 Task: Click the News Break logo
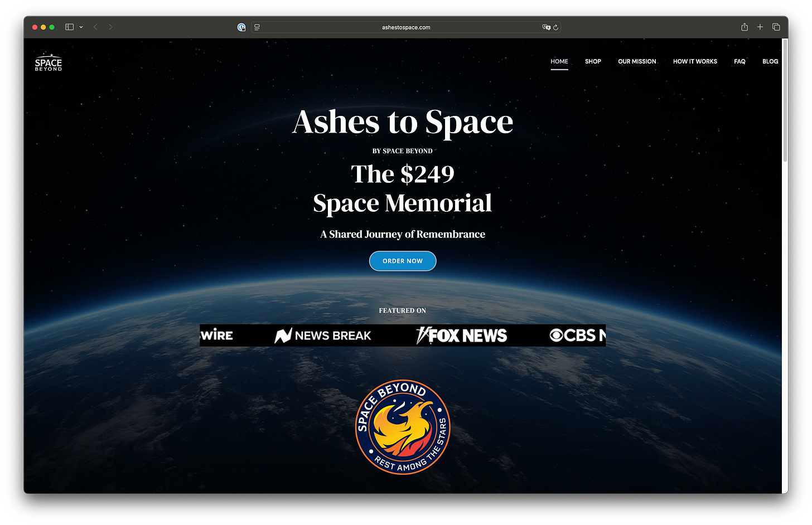pyautogui.click(x=323, y=336)
